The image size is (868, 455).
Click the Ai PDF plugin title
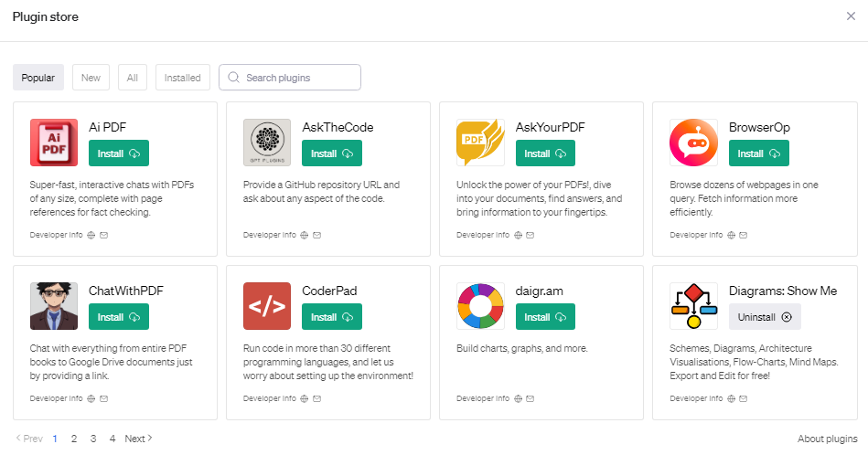107,127
